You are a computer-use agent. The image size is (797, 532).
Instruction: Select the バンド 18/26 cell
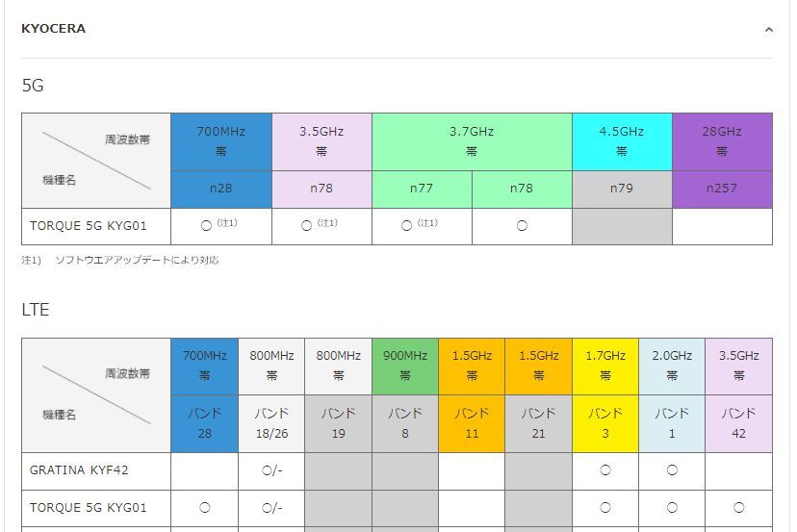(271, 423)
